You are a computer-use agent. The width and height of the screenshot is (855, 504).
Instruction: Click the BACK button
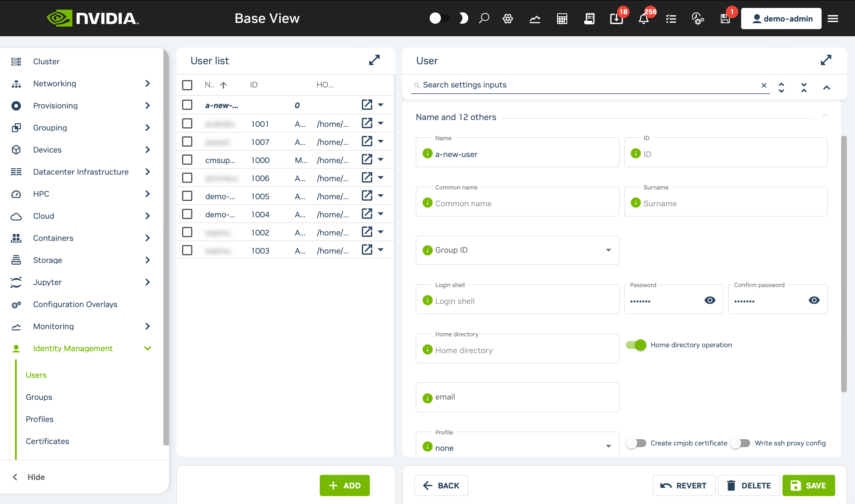[x=441, y=485]
